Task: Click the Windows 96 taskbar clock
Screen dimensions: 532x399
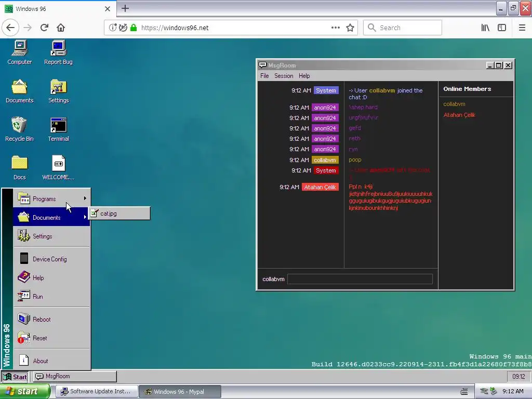Action: (518, 376)
